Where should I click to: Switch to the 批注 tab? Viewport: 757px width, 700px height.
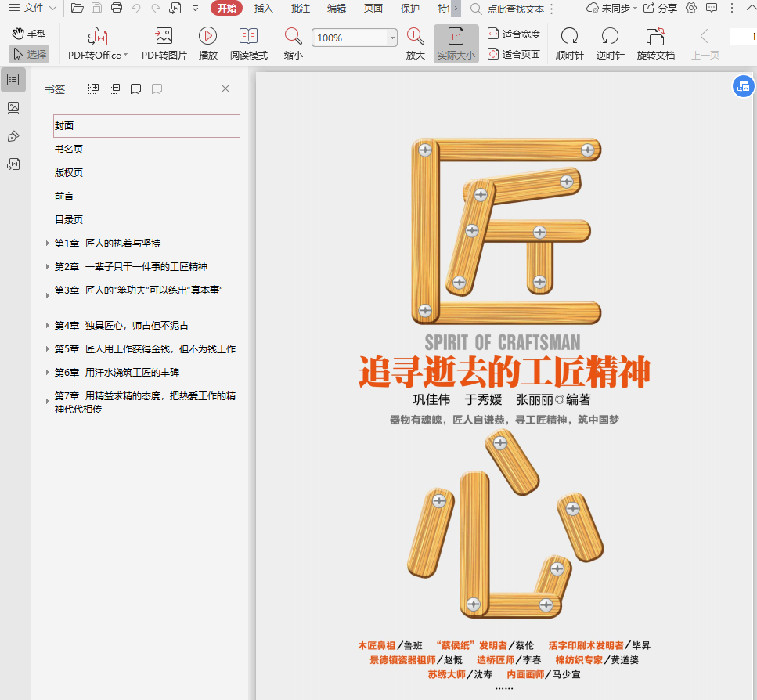coord(301,8)
